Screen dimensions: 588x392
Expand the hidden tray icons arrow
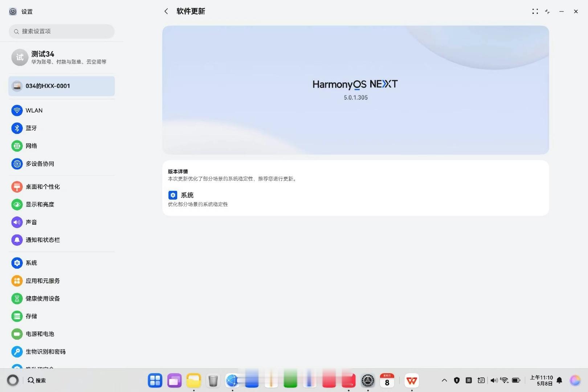[x=444, y=380]
